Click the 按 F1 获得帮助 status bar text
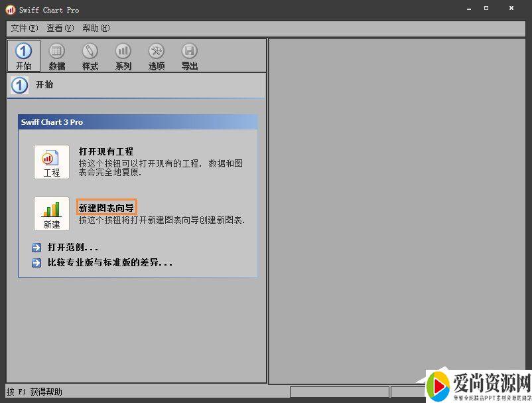The height and width of the screenshot is (403, 532). pos(31,392)
